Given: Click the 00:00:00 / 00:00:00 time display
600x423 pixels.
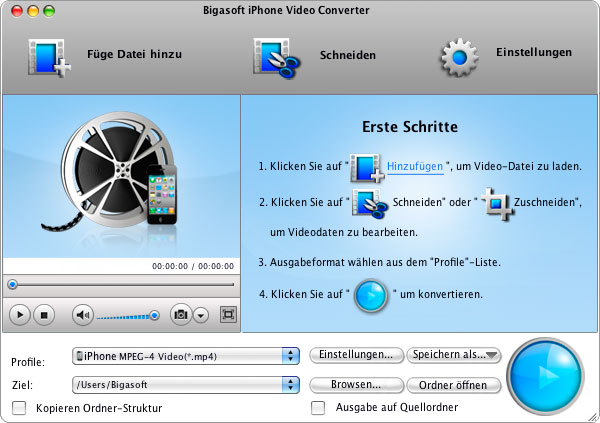Looking at the screenshot, I should pos(193,266).
